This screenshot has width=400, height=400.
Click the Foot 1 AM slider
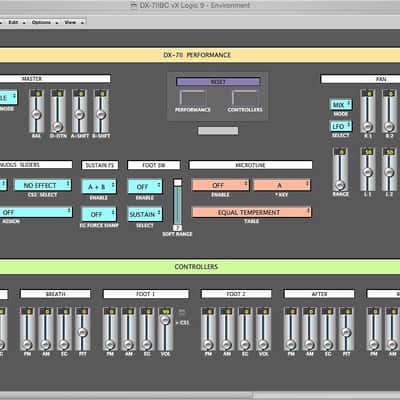coord(128,329)
